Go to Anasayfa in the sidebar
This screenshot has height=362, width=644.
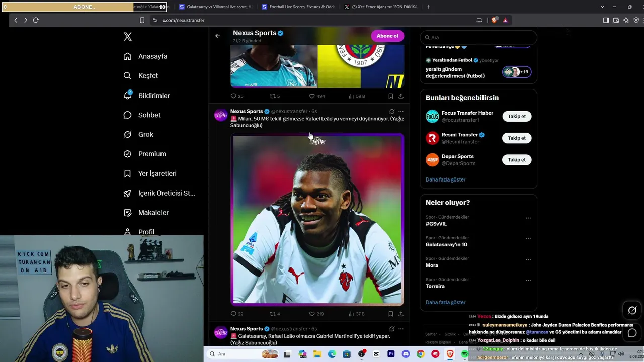pyautogui.click(x=145, y=56)
